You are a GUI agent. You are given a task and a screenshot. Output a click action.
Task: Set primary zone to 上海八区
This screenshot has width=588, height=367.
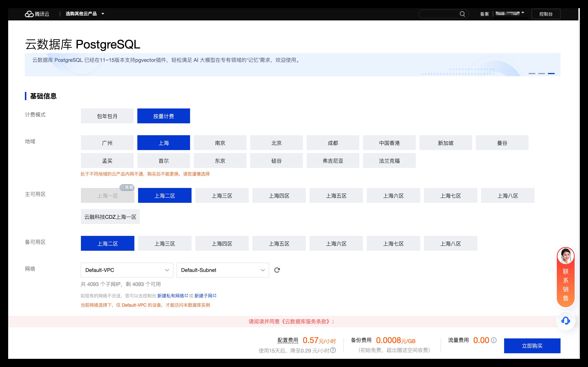pyautogui.click(x=508, y=195)
